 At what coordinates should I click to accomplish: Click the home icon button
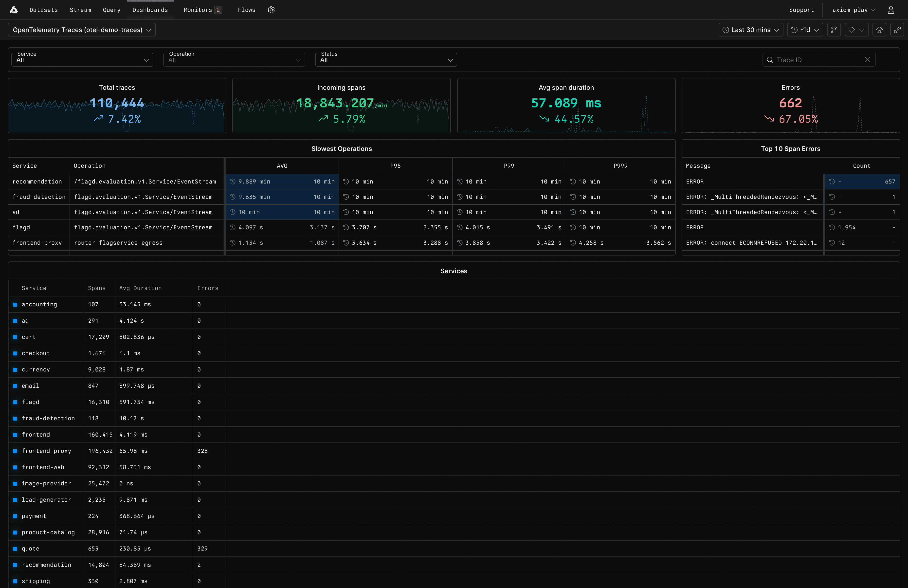click(879, 30)
